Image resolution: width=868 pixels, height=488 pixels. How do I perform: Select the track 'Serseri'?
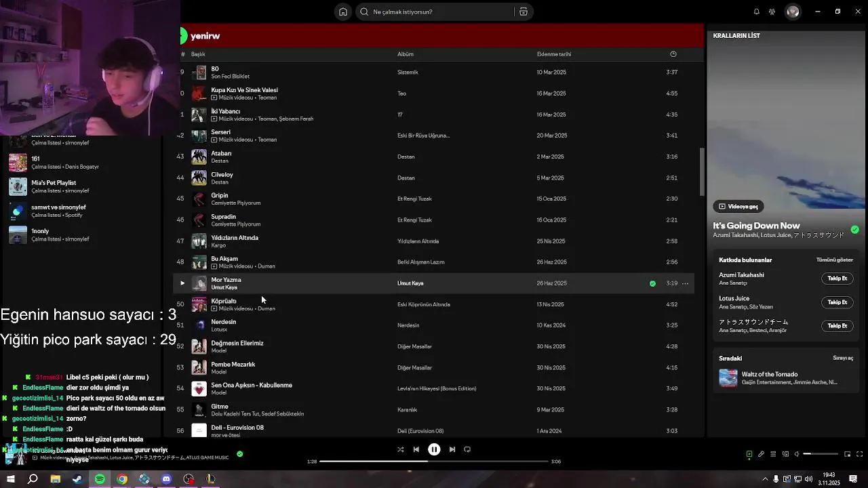220,132
